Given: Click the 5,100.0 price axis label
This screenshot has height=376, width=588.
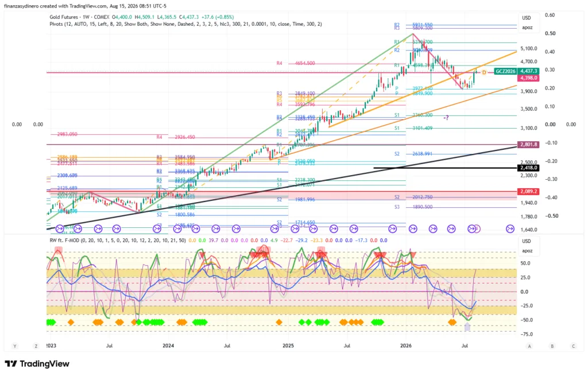Looking at the screenshot, I should (529, 48).
